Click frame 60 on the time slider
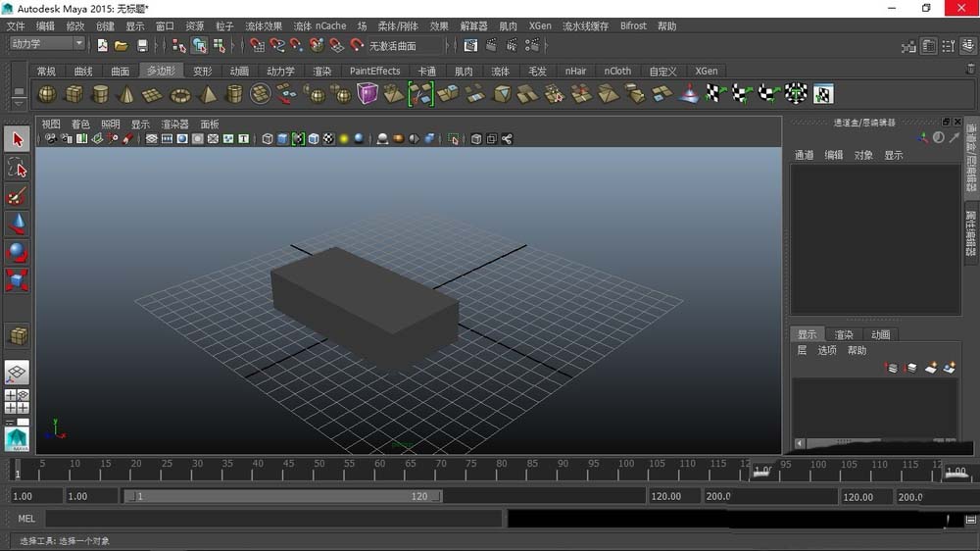 pos(380,469)
